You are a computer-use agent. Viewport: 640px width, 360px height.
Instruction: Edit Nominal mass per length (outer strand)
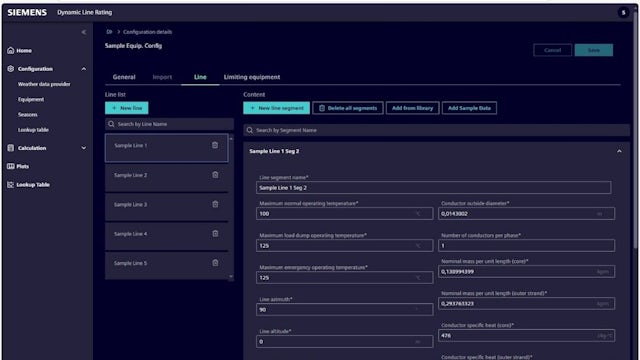tap(526, 304)
